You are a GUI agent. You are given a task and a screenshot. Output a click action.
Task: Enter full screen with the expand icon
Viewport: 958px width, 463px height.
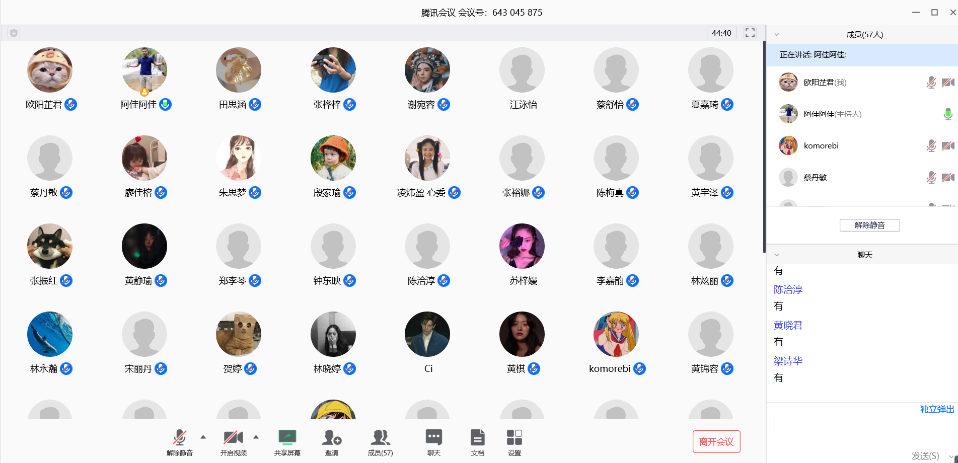point(750,33)
